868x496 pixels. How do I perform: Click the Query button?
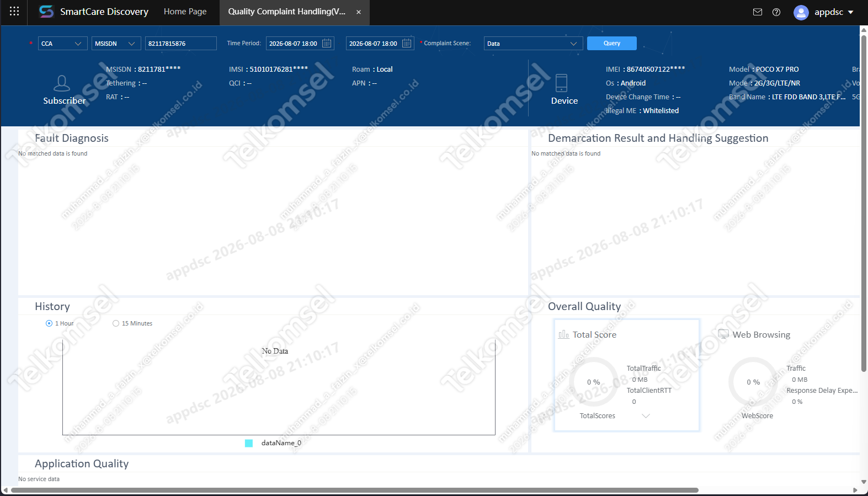612,43
